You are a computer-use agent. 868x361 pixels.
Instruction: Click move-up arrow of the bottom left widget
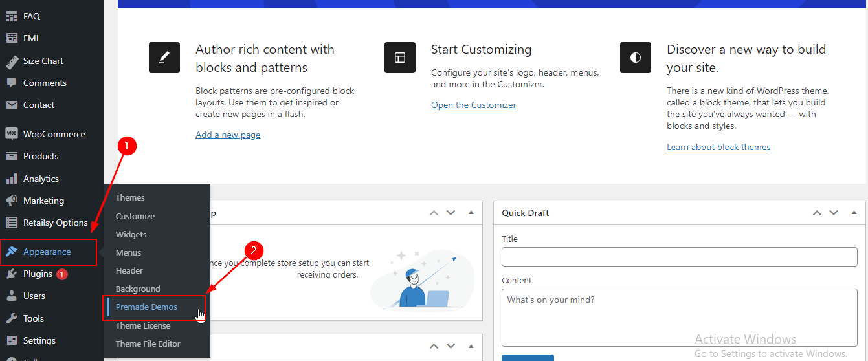point(434,346)
